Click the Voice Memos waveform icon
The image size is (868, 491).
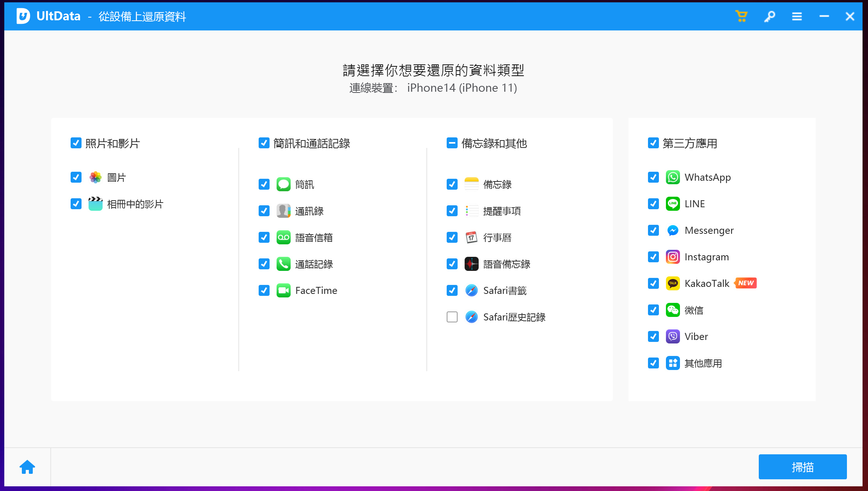tap(472, 264)
